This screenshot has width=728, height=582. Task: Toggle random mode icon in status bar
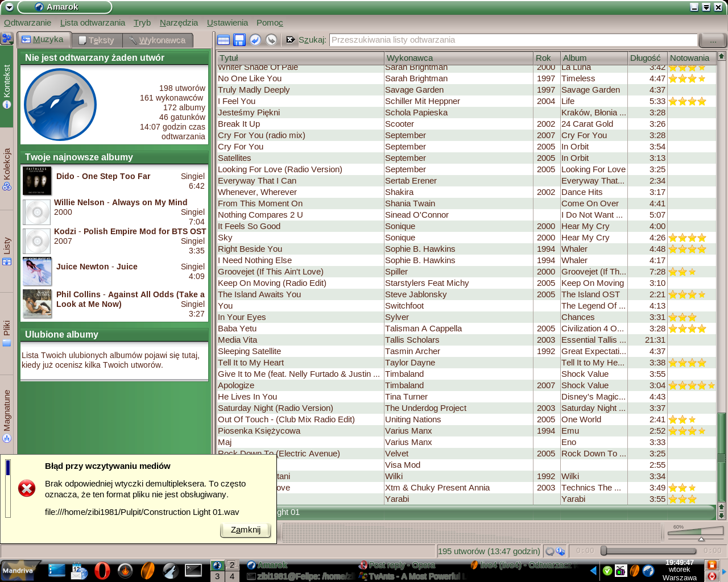560,551
